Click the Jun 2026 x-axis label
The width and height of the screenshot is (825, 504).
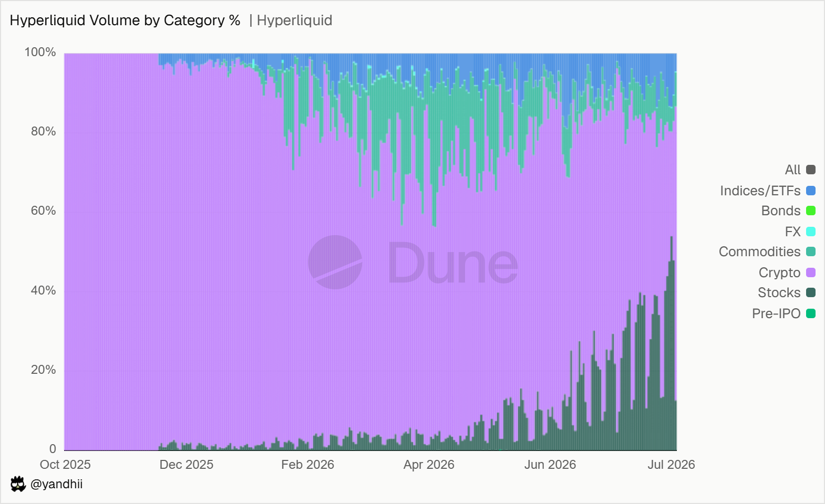[550, 465]
